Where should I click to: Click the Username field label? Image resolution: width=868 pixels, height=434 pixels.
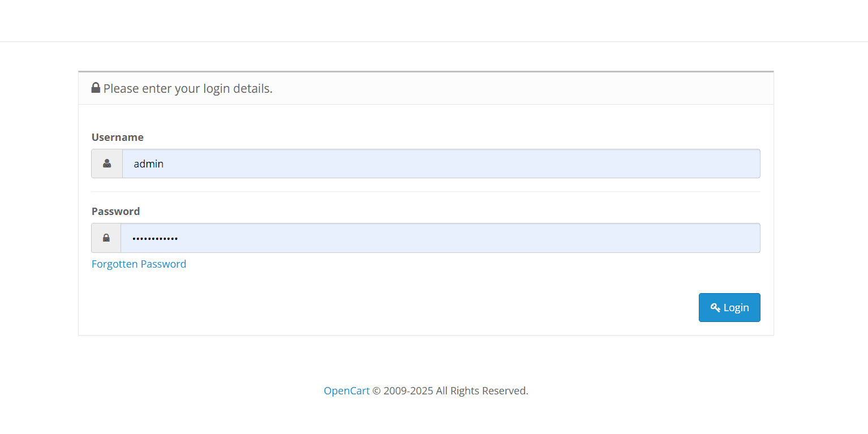click(x=117, y=137)
